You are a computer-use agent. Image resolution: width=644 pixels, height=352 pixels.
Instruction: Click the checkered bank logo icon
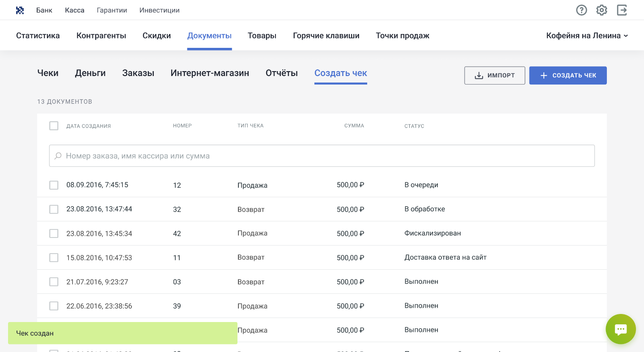(x=20, y=10)
